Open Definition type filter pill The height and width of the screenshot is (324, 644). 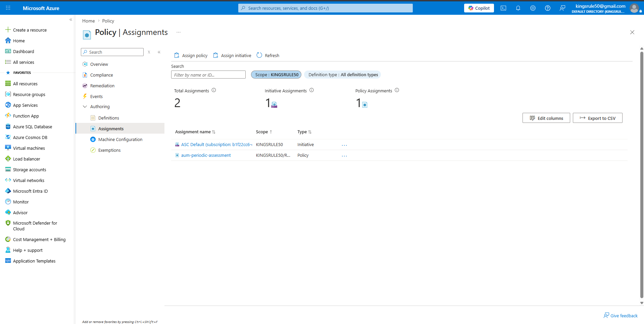pyautogui.click(x=343, y=75)
